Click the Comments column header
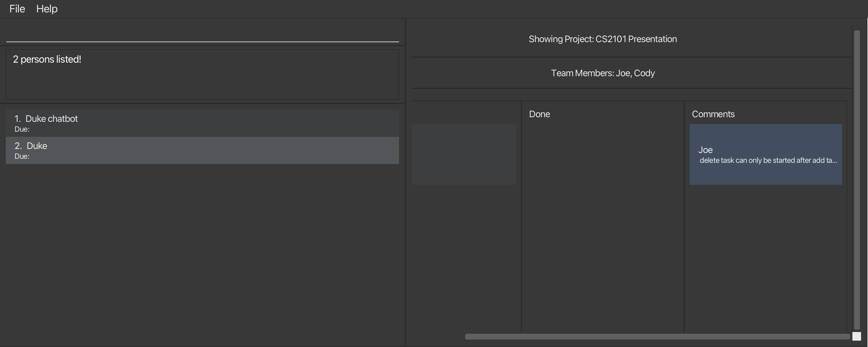 [x=713, y=114]
